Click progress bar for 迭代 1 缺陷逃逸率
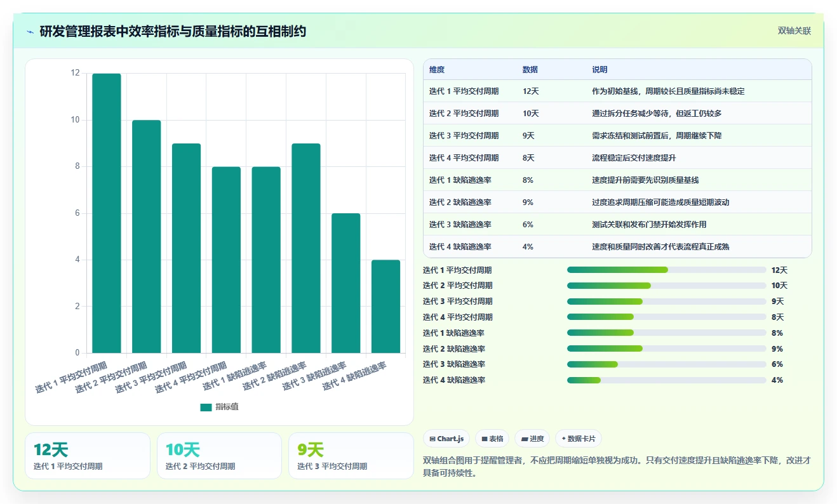Screen dimensions: 837x504 tap(667, 333)
